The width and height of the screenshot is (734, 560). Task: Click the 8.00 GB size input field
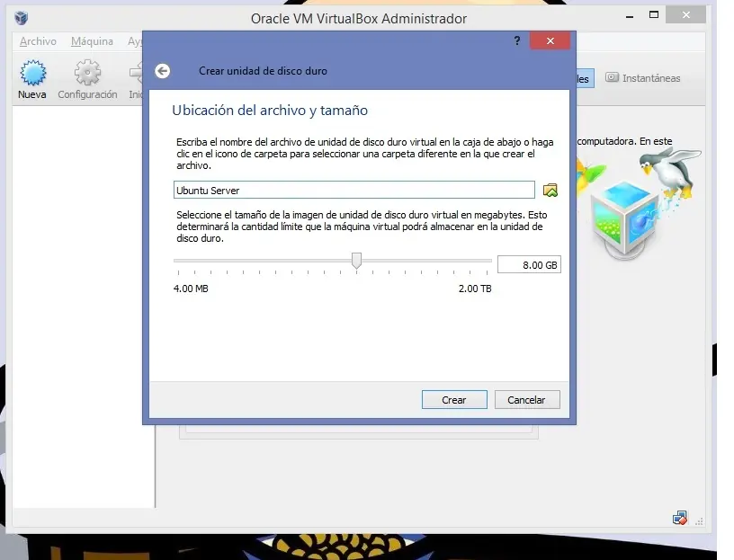[x=529, y=264]
